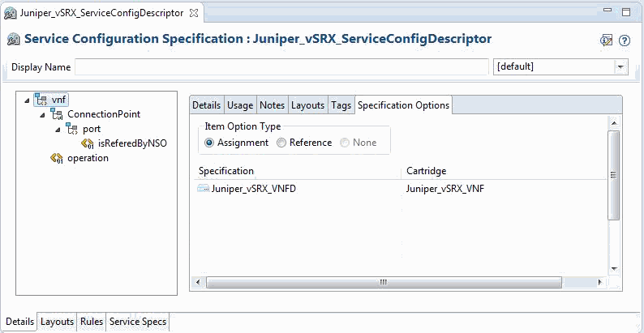
Task: Select the bottom Details tab
Action: [20, 322]
